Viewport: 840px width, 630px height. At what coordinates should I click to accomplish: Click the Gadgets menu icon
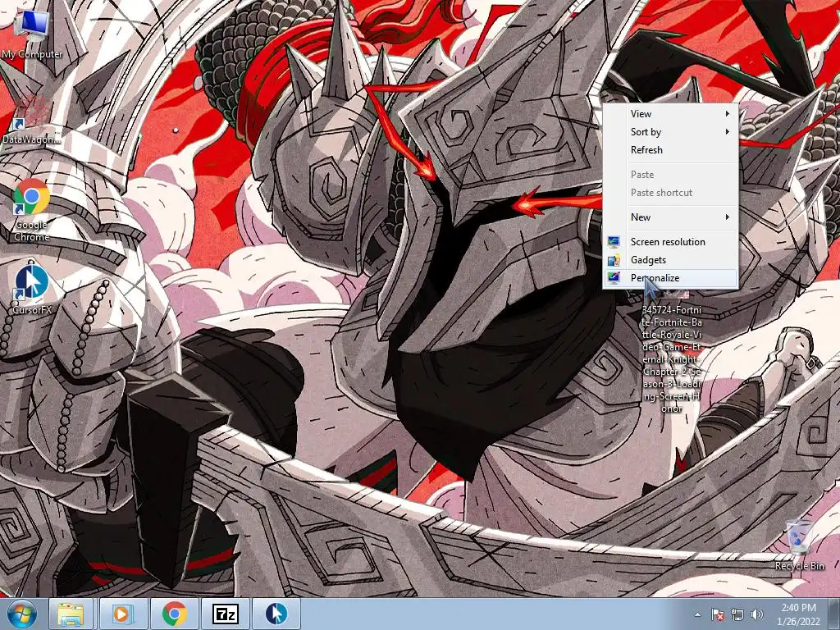point(614,260)
